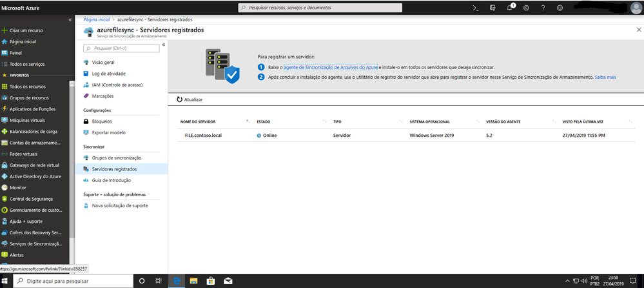644x288 pixels.
Task: Sort by Versão do Agente column
Action: coord(503,122)
